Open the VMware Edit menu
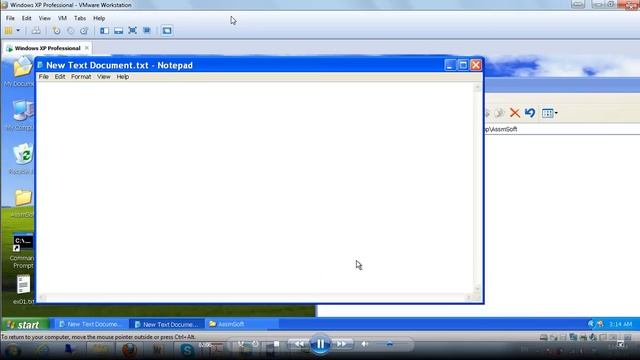Image resolution: width=640 pixels, height=360 pixels. pyautogui.click(x=27, y=18)
